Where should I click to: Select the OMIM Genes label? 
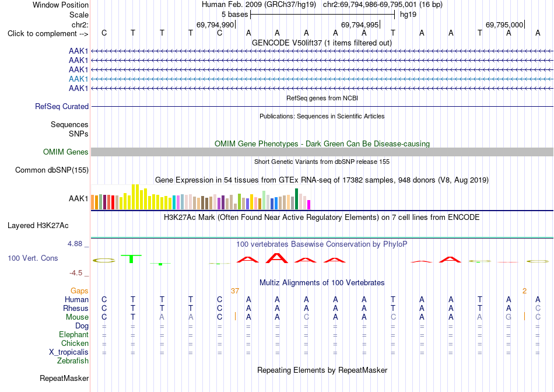tap(66, 152)
